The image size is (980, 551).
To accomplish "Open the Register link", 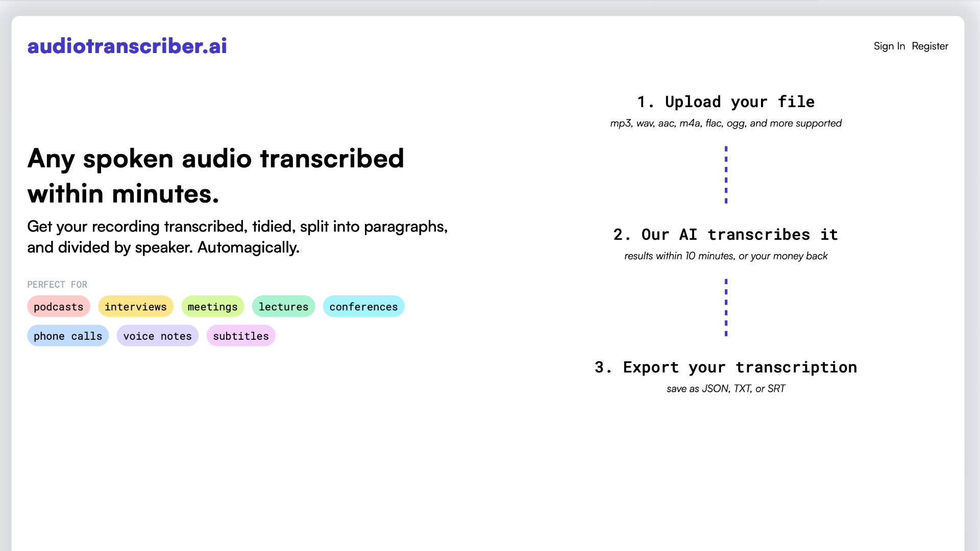I will [930, 46].
